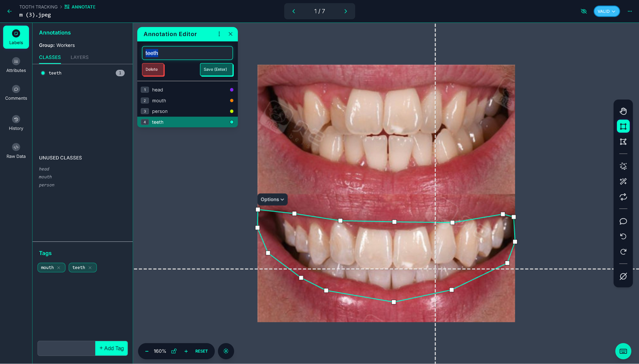
Task: Remove the teeth tag
Action: click(90, 268)
